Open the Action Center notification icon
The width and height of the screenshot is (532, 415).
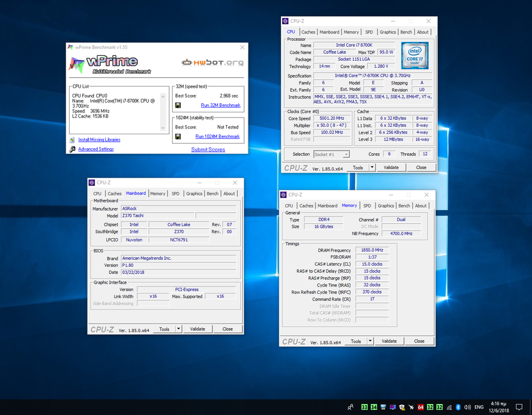(519, 407)
